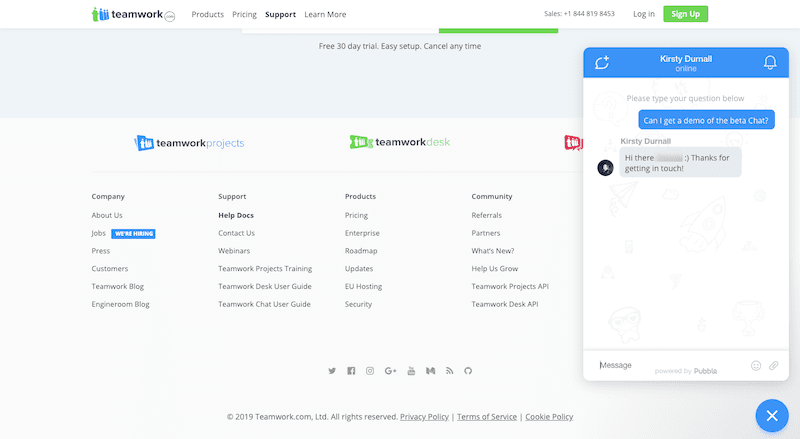Open the Teamwork Desk logo
The height and width of the screenshot is (439, 800).
(400, 142)
